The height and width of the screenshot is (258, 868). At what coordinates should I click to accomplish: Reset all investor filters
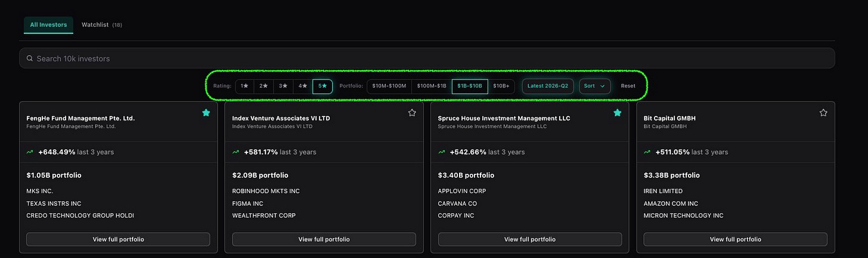coord(628,86)
